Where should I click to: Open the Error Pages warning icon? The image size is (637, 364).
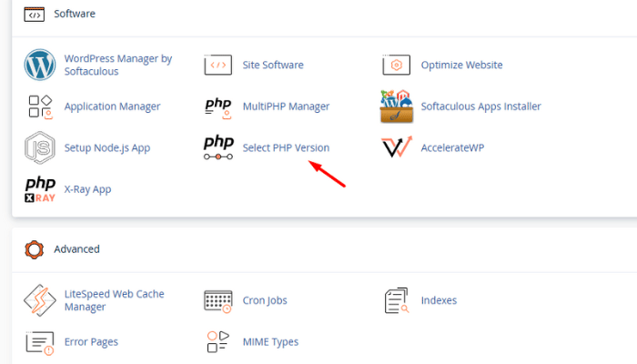point(40,343)
